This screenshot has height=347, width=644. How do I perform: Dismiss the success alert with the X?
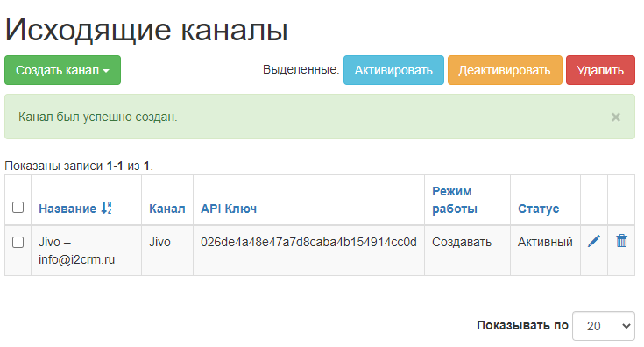[x=615, y=117]
